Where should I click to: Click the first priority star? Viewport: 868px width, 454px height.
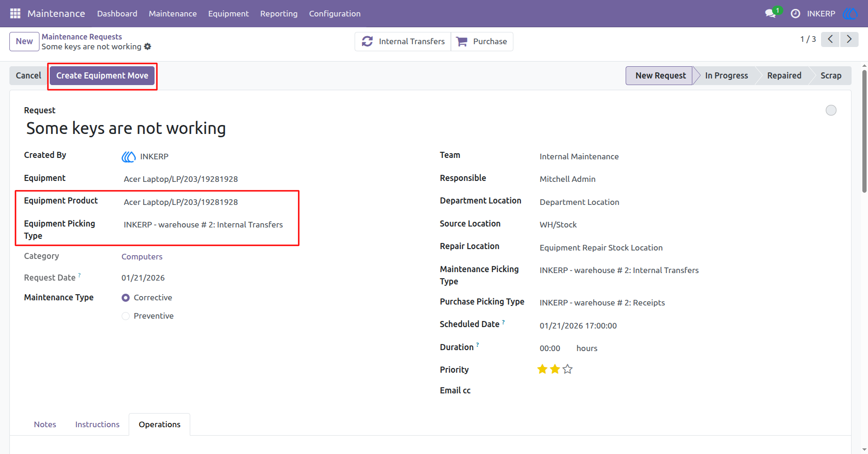tap(542, 369)
